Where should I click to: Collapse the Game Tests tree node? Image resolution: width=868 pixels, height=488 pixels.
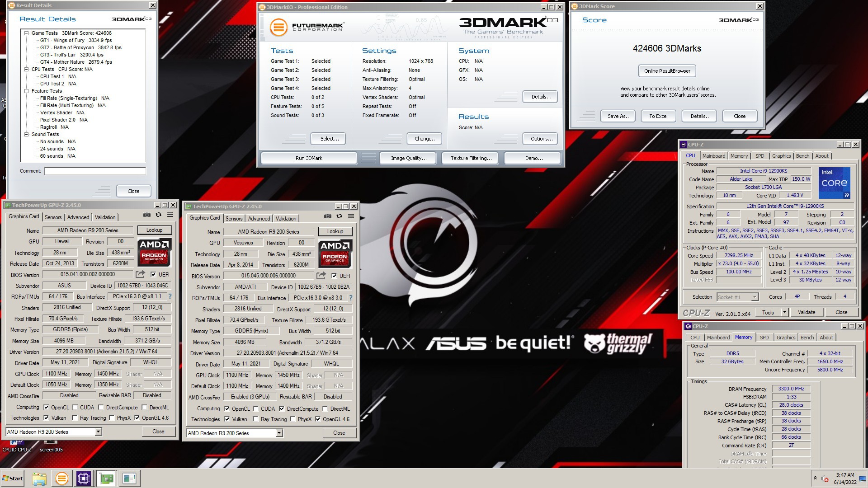point(26,33)
